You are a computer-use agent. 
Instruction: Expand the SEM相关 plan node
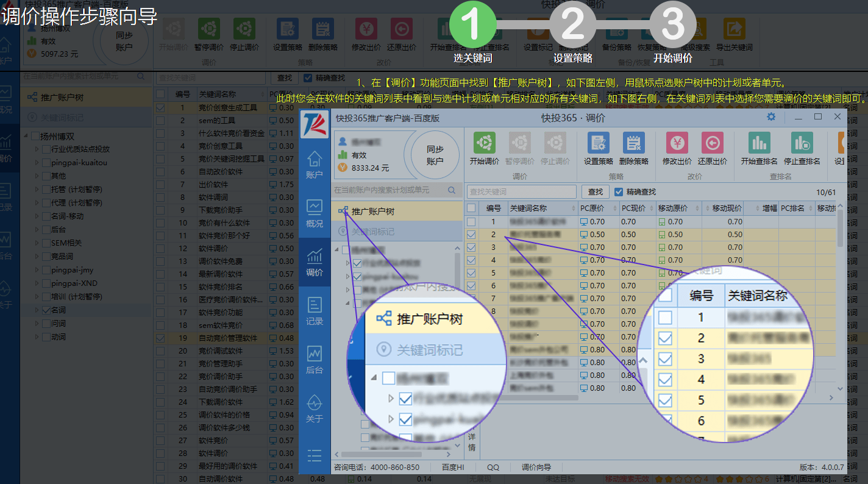37,243
